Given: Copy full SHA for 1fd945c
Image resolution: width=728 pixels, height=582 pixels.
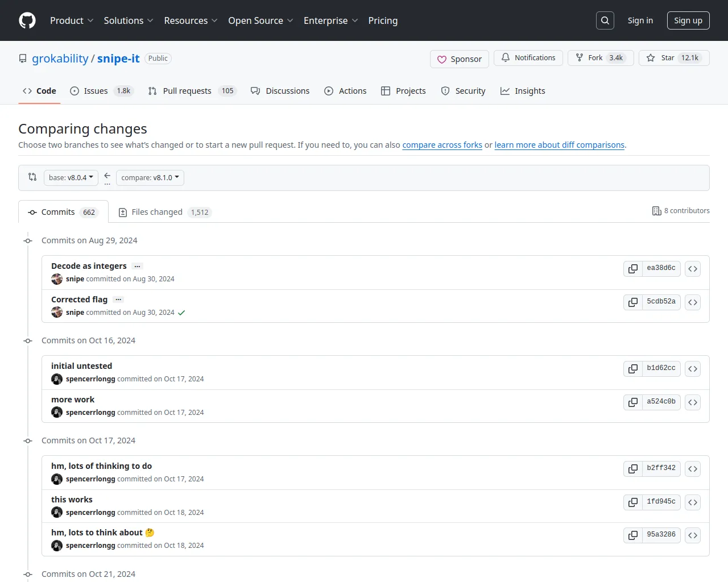Looking at the screenshot, I should [633, 502].
